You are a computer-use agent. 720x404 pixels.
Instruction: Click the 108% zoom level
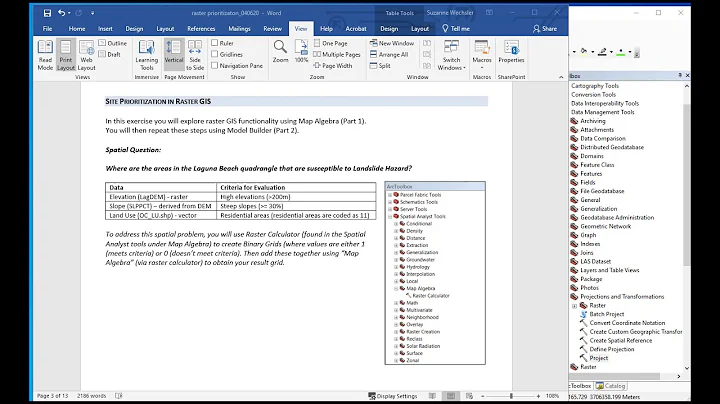pyautogui.click(x=552, y=396)
